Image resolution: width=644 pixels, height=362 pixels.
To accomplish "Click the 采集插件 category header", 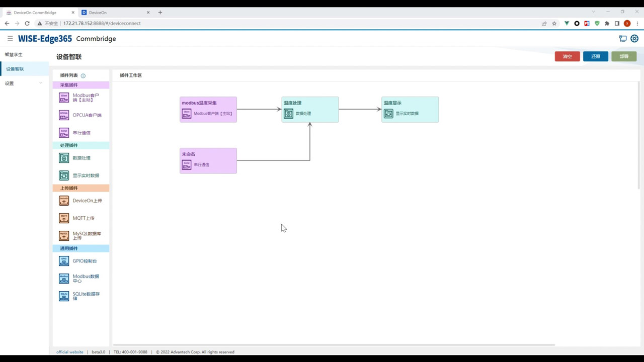I will (x=81, y=85).
